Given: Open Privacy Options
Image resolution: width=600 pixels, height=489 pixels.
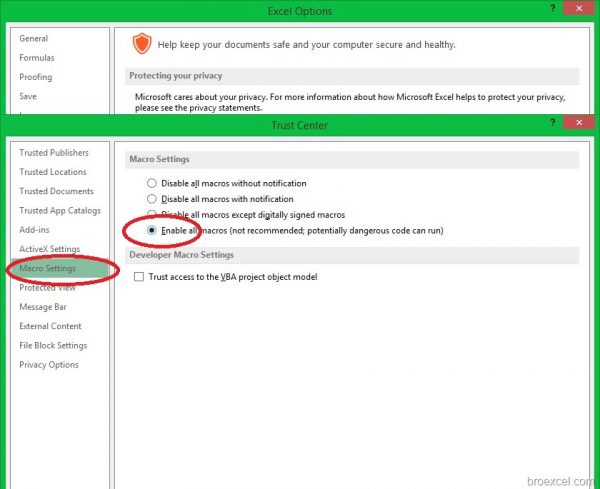Looking at the screenshot, I should 49,365.
